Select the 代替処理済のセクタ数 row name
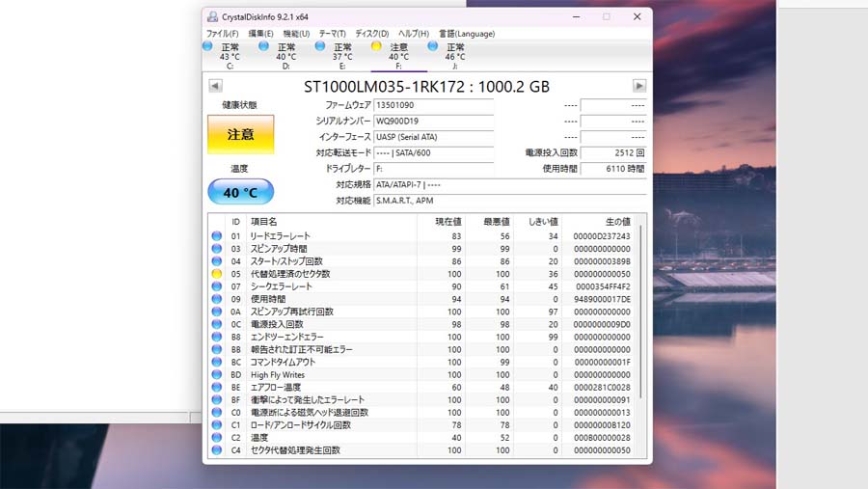Screen dimensions: 868x489 click(290, 274)
